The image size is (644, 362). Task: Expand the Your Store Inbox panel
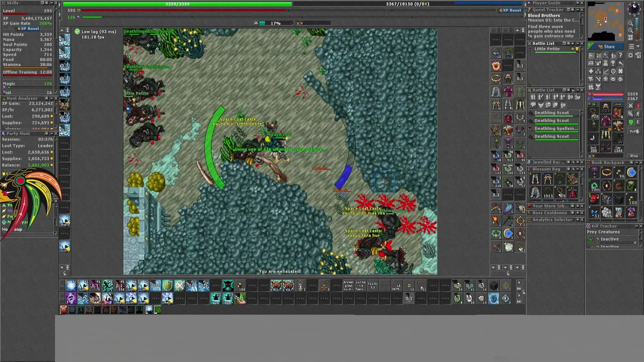pos(578,206)
